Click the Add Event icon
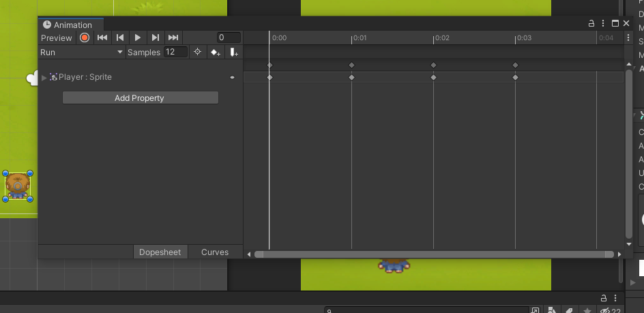The height and width of the screenshot is (313, 644). point(233,52)
